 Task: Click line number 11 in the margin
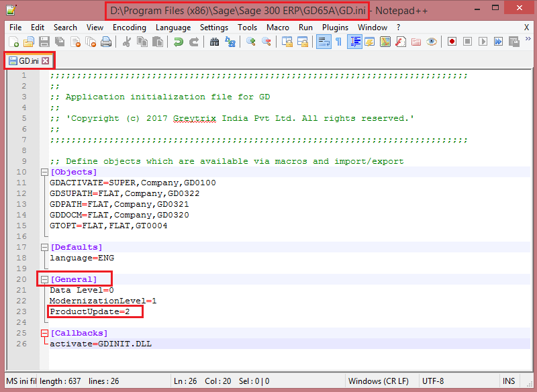(x=21, y=183)
